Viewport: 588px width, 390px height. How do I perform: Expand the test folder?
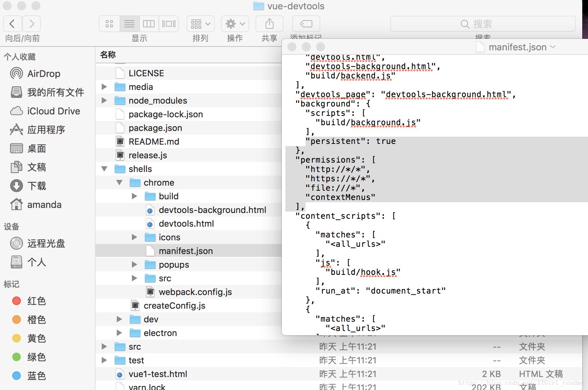104,360
